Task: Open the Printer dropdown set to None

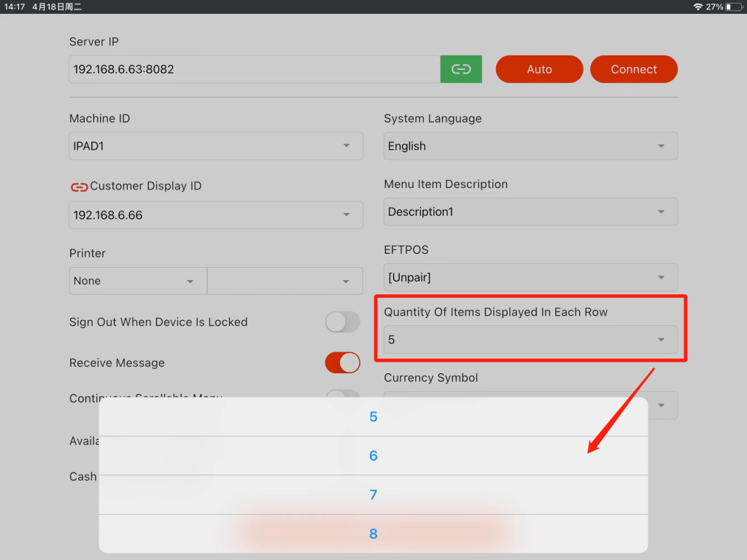Action: (138, 281)
